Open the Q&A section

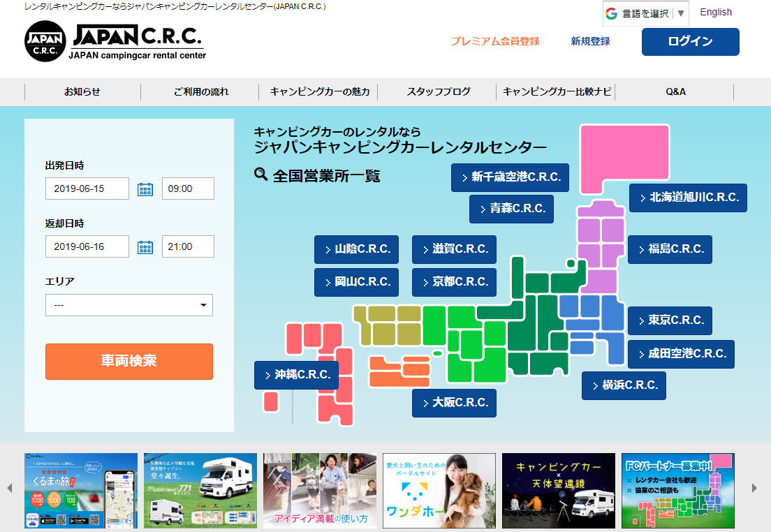click(x=673, y=91)
